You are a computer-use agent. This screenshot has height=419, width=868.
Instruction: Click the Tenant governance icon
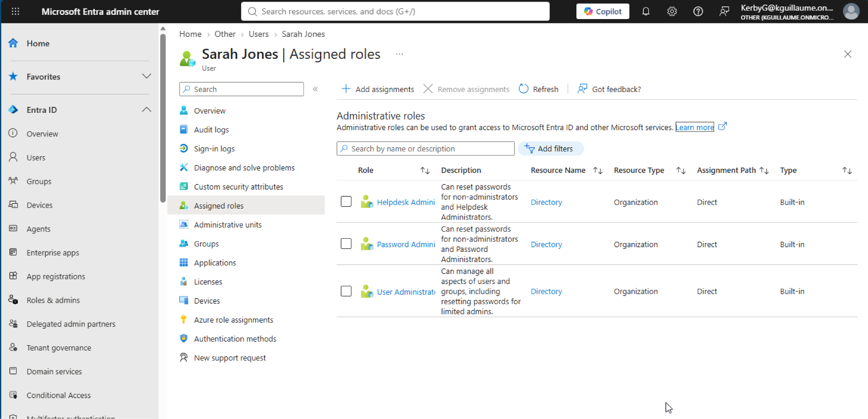pyautogui.click(x=13, y=347)
